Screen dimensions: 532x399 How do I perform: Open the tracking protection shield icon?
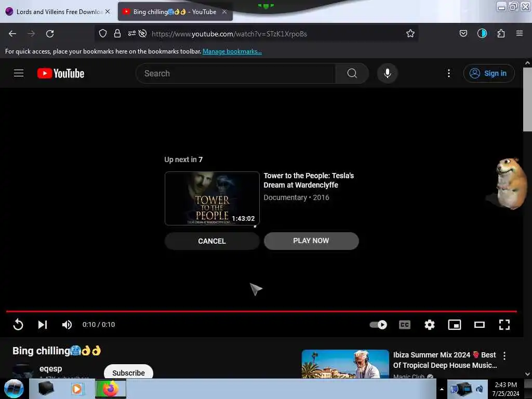[103, 33]
